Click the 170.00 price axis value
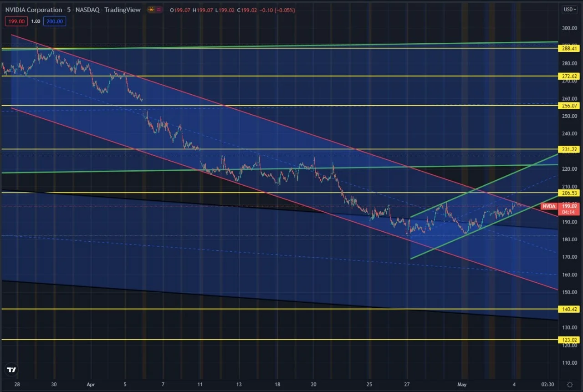This screenshot has height=392, width=583. point(569,257)
